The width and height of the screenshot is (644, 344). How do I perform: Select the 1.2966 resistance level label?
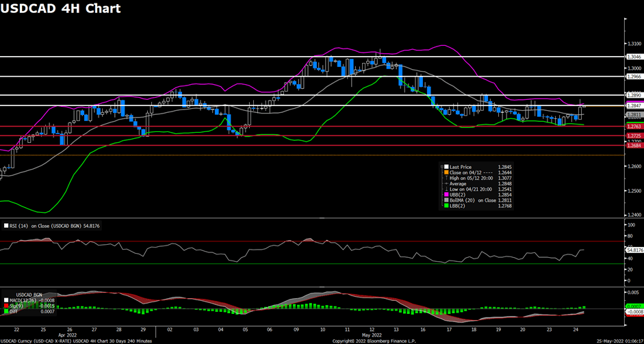pos(633,77)
